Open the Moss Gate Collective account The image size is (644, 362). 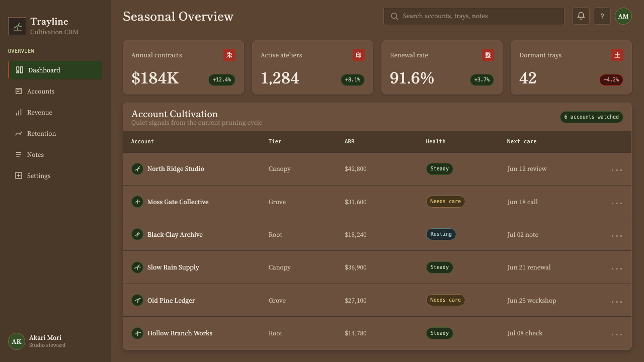[178, 202]
